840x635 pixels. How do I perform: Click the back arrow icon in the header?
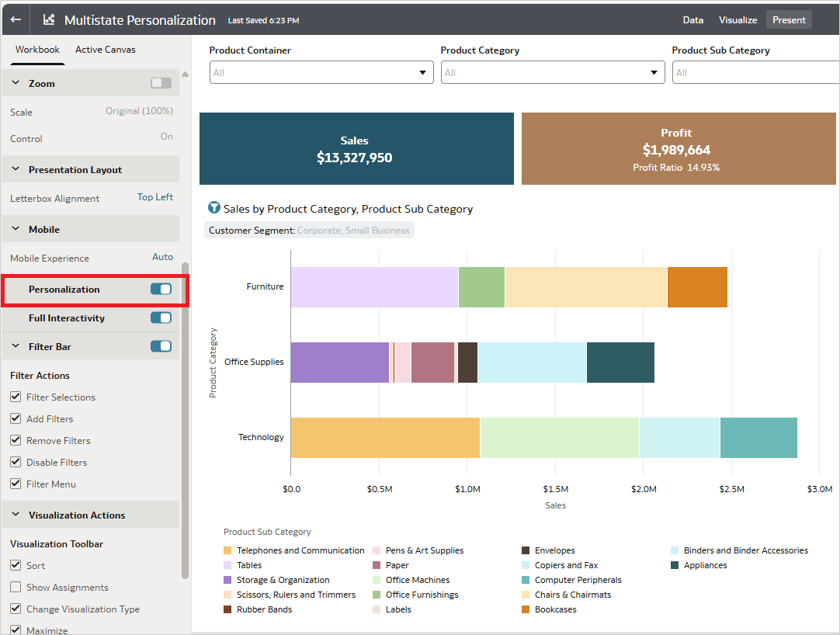pos(15,19)
